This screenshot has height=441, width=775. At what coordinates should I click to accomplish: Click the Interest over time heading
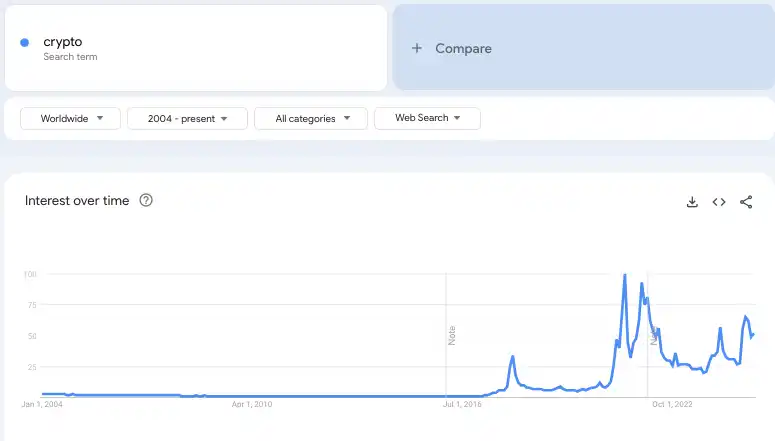click(x=77, y=201)
